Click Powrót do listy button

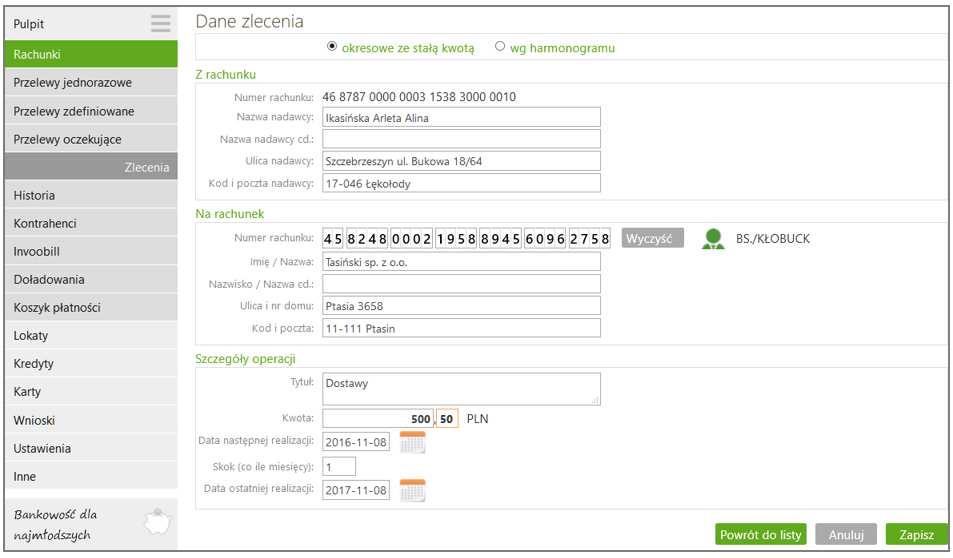click(760, 534)
